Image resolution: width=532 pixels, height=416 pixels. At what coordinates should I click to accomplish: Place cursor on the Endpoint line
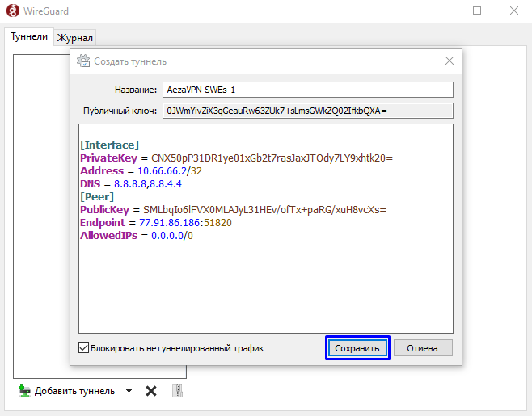point(155,223)
